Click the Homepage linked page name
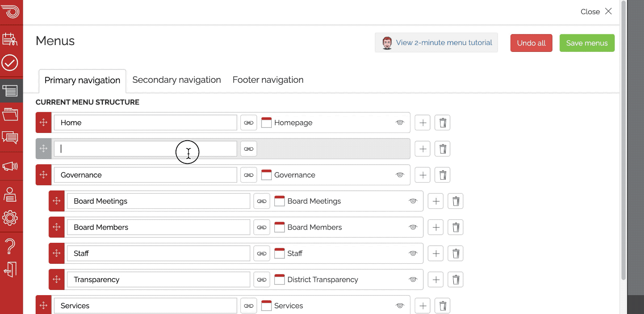This screenshot has width=644, height=314. [x=293, y=123]
